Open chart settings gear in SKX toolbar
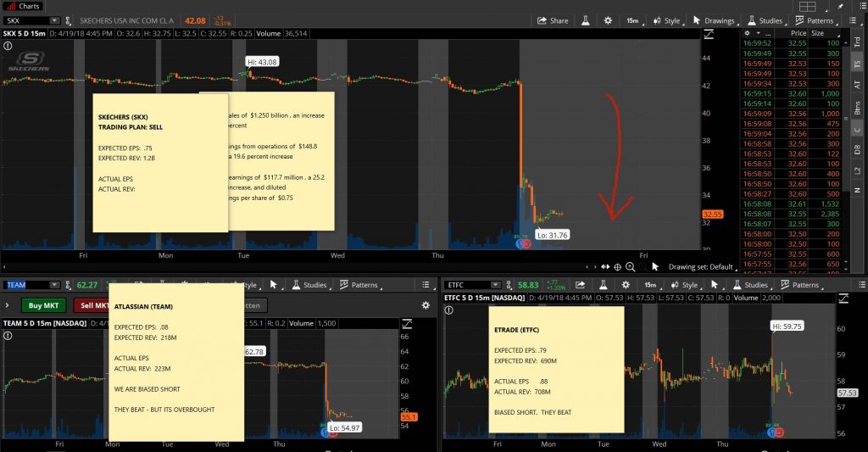The image size is (868, 452). [x=608, y=20]
